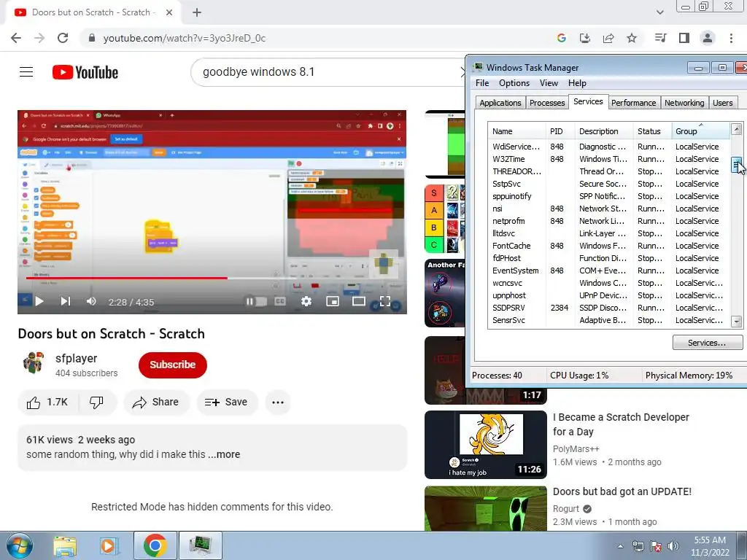Show hidden tray icons arrow

point(620,546)
